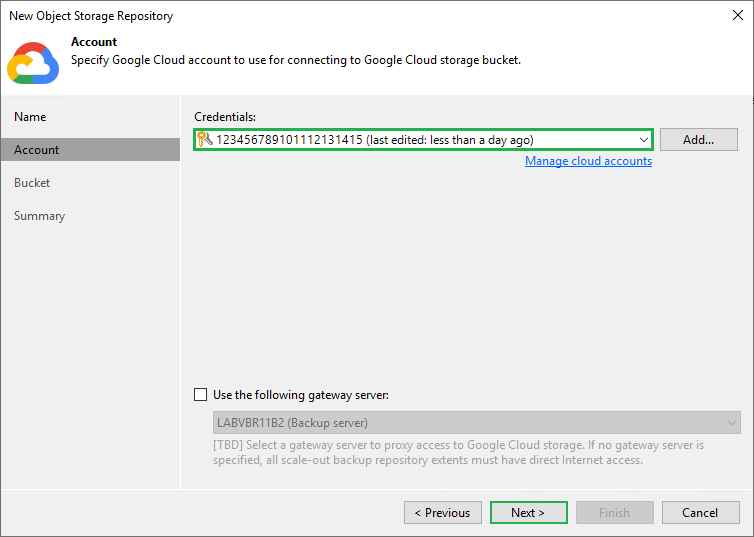Open the Manage cloud accounts link
This screenshot has height=537, width=754.
pyautogui.click(x=588, y=161)
